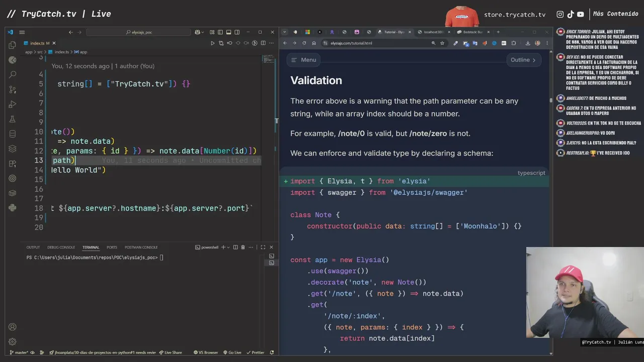Split the editor right
Screen dimensions: 644x362
(263, 43)
